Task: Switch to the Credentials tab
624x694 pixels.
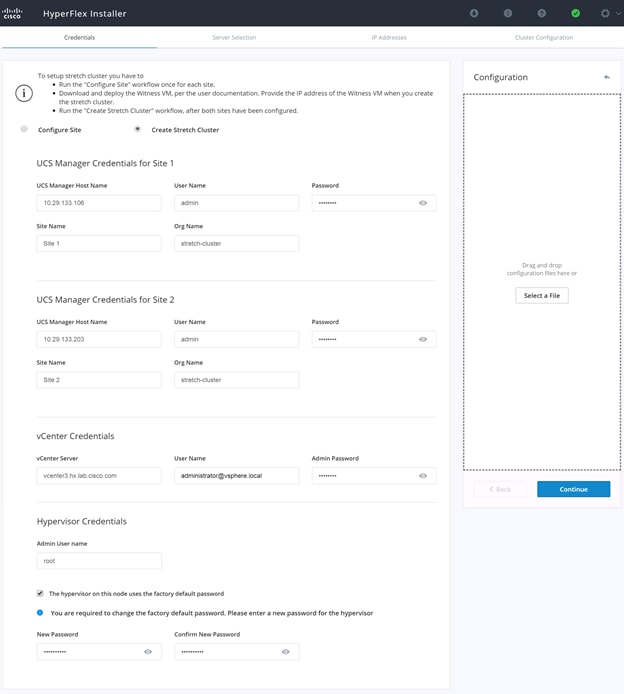Action: click(x=79, y=37)
